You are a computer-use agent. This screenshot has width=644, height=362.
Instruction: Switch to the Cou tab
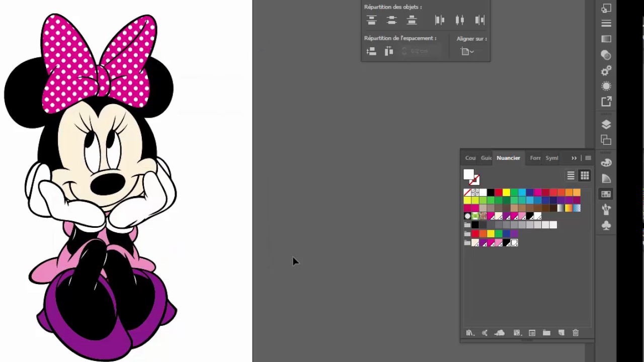tap(470, 158)
